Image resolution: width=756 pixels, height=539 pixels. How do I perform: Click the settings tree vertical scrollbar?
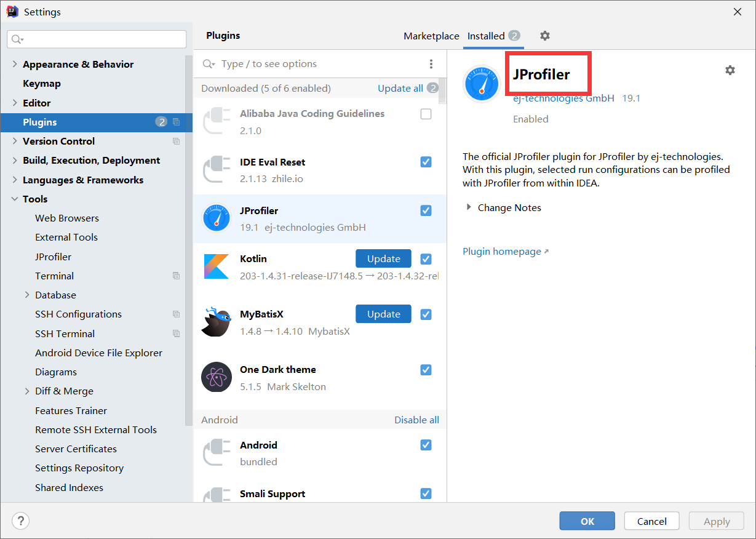(189, 240)
